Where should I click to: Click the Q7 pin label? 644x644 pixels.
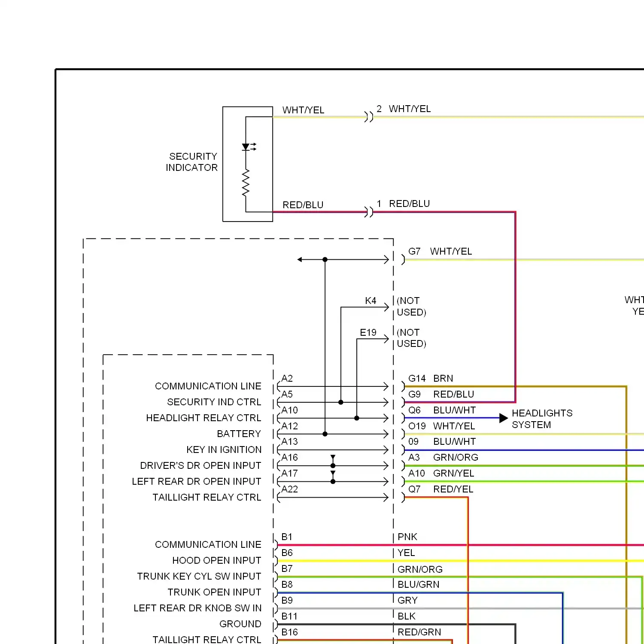[414, 489]
